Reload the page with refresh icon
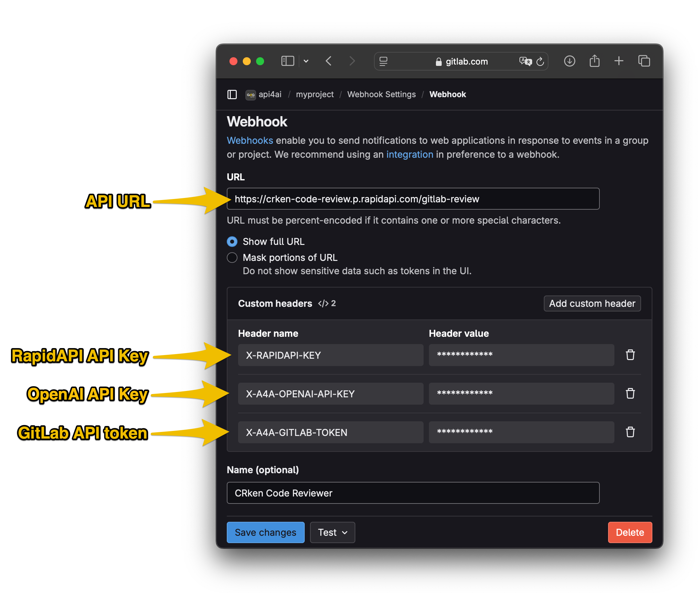Viewport: 700px width, 593px height. click(x=540, y=62)
